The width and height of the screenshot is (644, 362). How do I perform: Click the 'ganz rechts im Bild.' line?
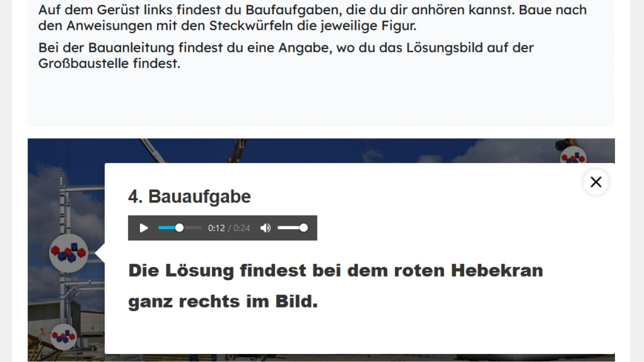click(x=223, y=302)
